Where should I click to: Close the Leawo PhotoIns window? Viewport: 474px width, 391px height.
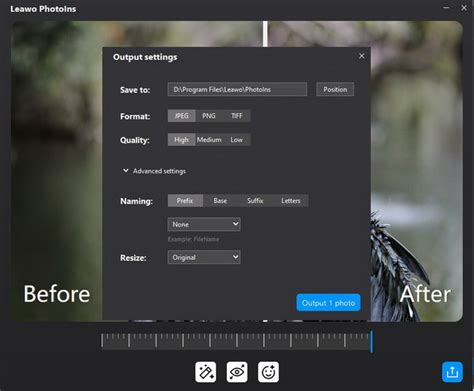464,8
